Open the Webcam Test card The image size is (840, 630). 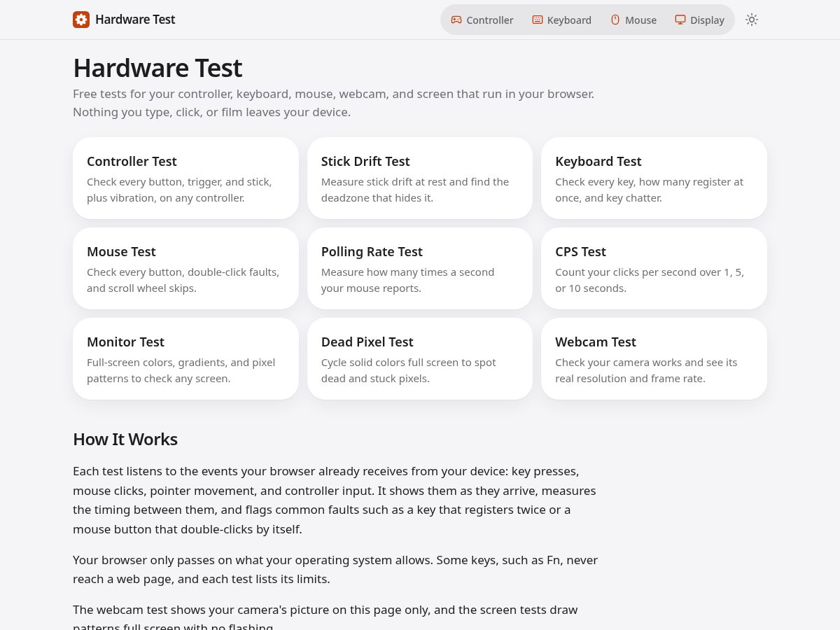click(x=654, y=358)
